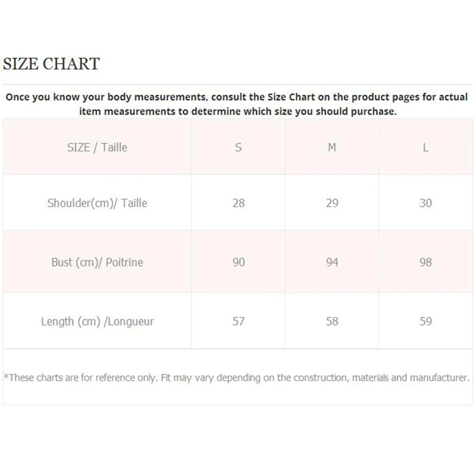Select the L size column header
The height and width of the screenshot is (476, 476).
pyautogui.click(x=425, y=147)
